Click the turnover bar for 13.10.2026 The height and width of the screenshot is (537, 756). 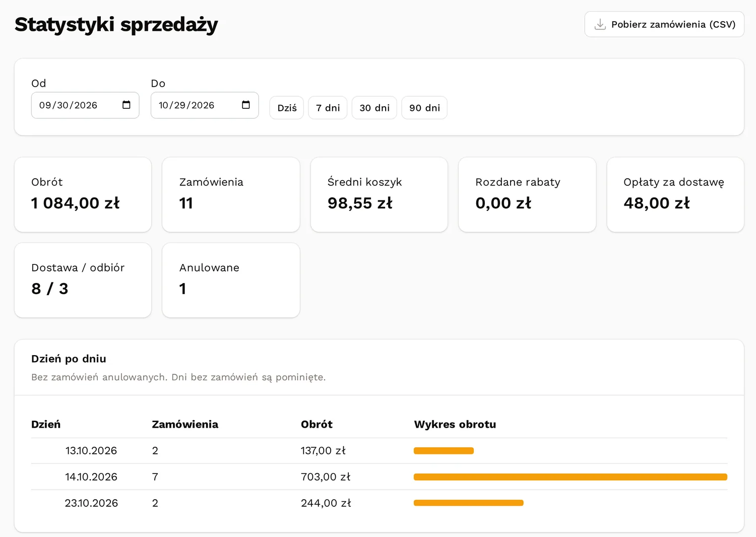(x=444, y=451)
